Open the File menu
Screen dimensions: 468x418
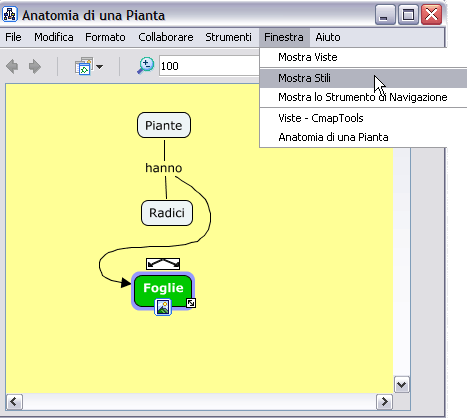pyautogui.click(x=13, y=37)
